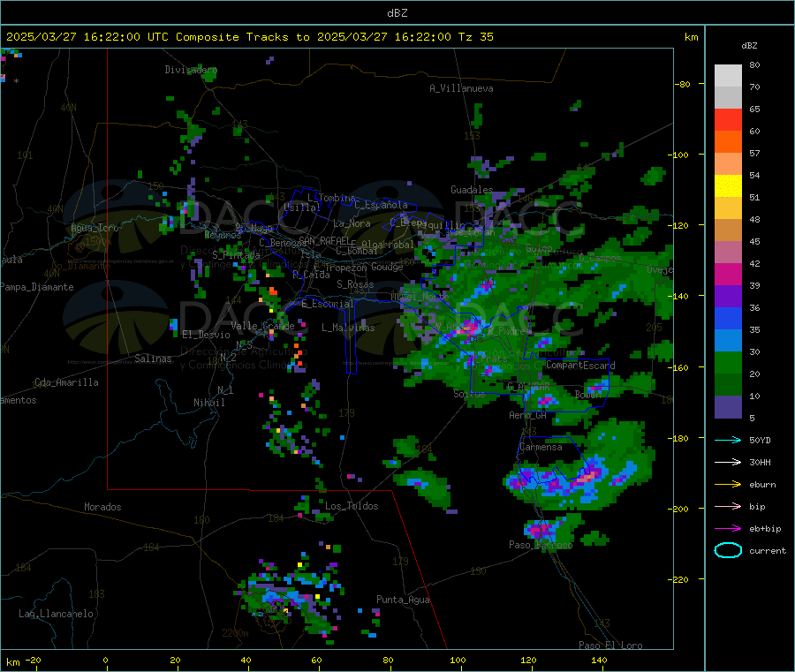Click the '-160' tick on vertical axis
795x672 pixels.
tap(680, 367)
